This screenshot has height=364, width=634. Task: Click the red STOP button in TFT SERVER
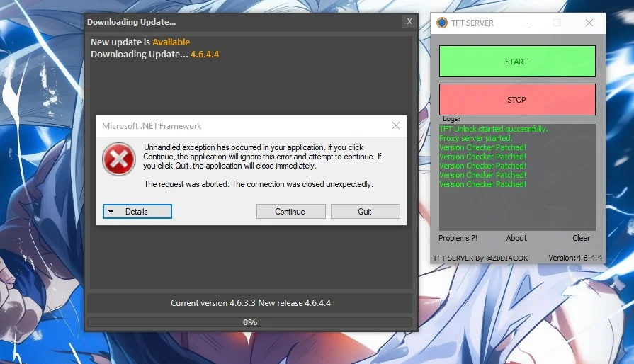pos(517,99)
